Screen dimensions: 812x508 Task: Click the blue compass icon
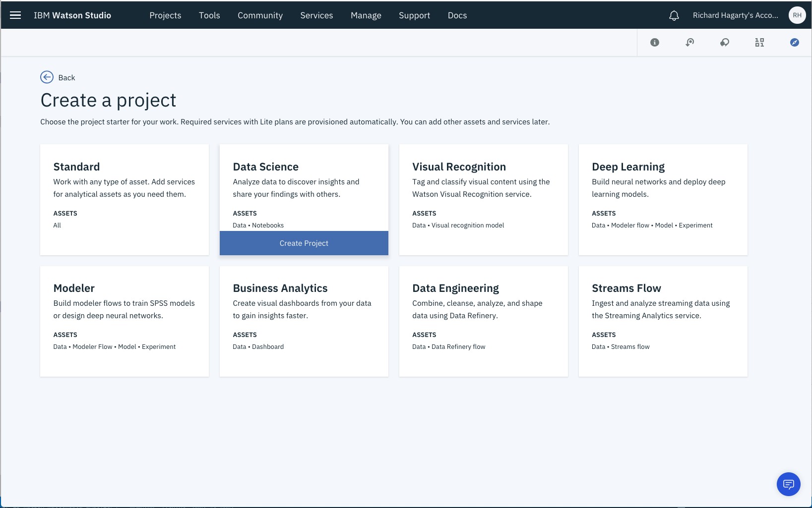(795, 43)
